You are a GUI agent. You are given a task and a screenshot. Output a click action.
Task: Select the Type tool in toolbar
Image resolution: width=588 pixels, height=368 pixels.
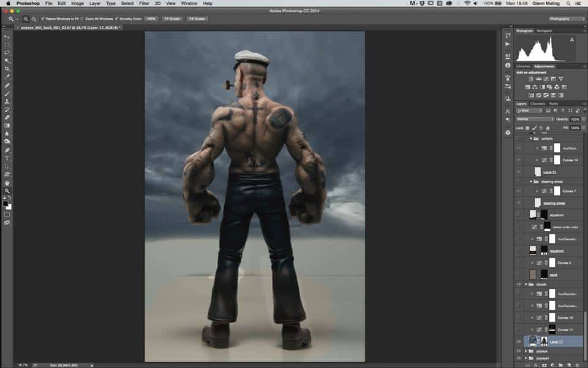[x=7, y=158]
